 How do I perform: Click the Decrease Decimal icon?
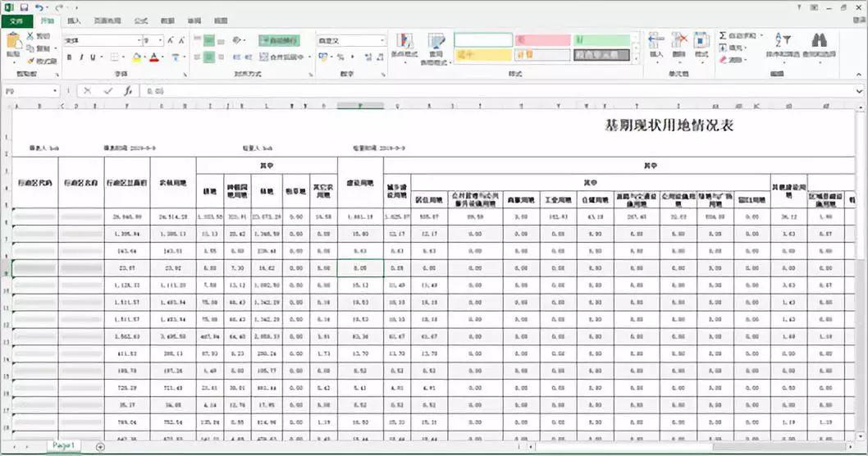point(380,57)
